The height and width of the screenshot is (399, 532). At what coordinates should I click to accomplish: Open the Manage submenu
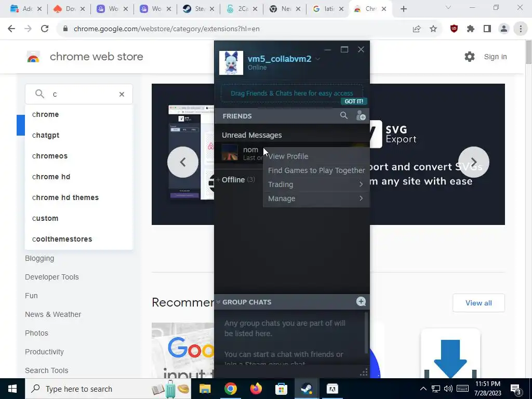[316, 198]
